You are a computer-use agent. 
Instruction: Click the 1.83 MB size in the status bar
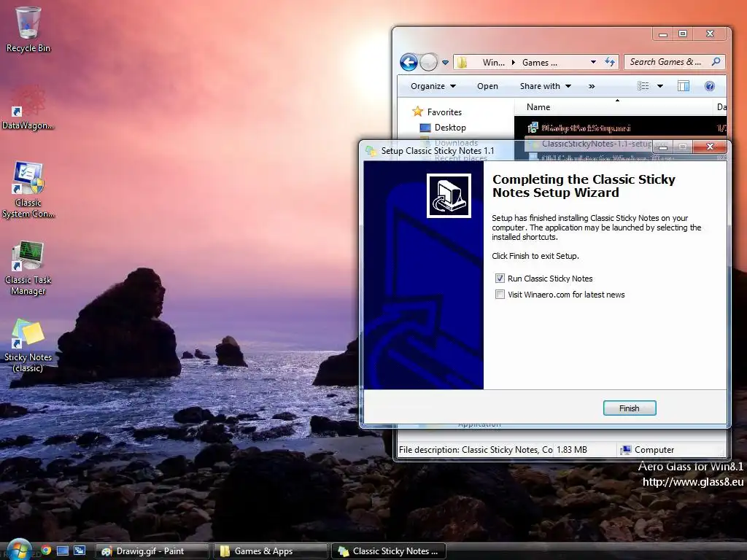(x=572, y=449)
